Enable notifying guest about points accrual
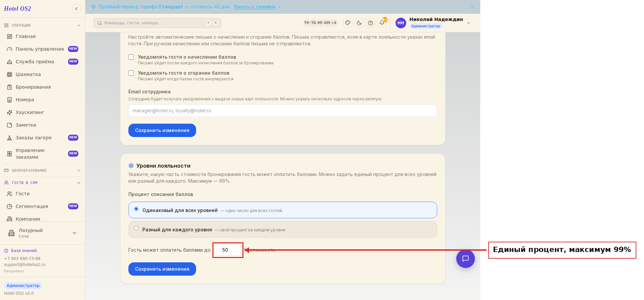This screenshot has height=300, width=644. pos(131,57)
